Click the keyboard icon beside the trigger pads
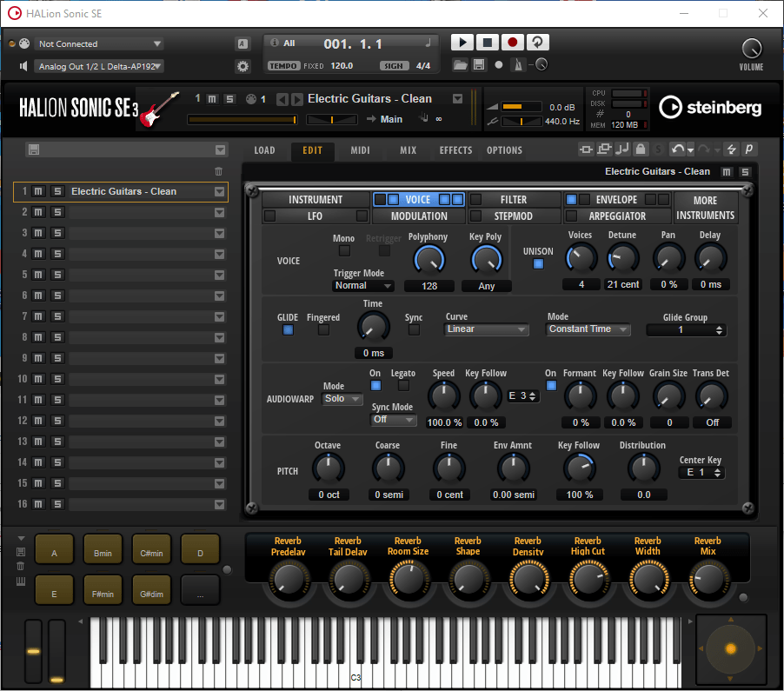This screenshot has width=784, height=691. [21, 581]
